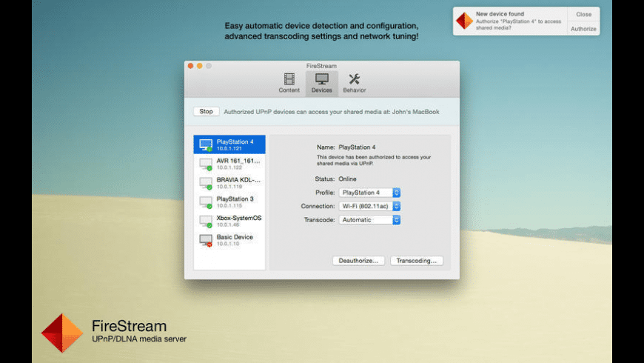Stop the media server

[207, 111]
